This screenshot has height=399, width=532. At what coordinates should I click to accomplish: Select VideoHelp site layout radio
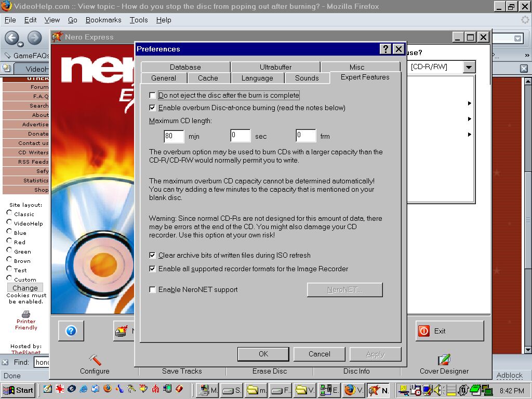point(9,222)
